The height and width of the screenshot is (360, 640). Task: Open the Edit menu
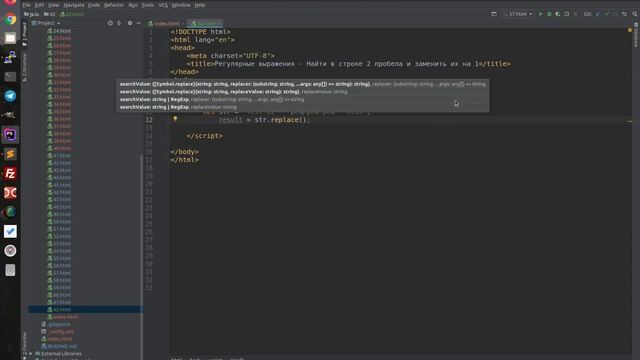[39, 5]
